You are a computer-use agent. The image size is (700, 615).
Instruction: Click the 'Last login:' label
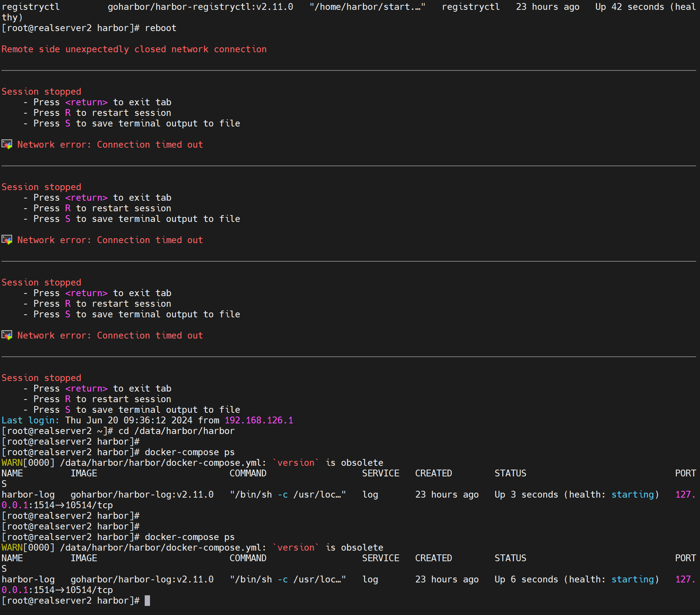tap(30, 420)
